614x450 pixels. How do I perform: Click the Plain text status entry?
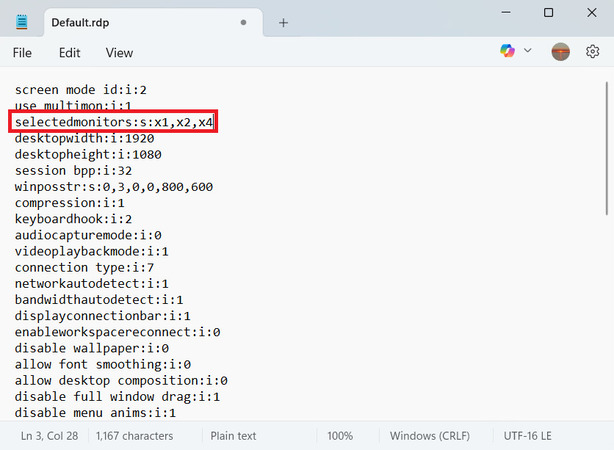pos(233,436)
